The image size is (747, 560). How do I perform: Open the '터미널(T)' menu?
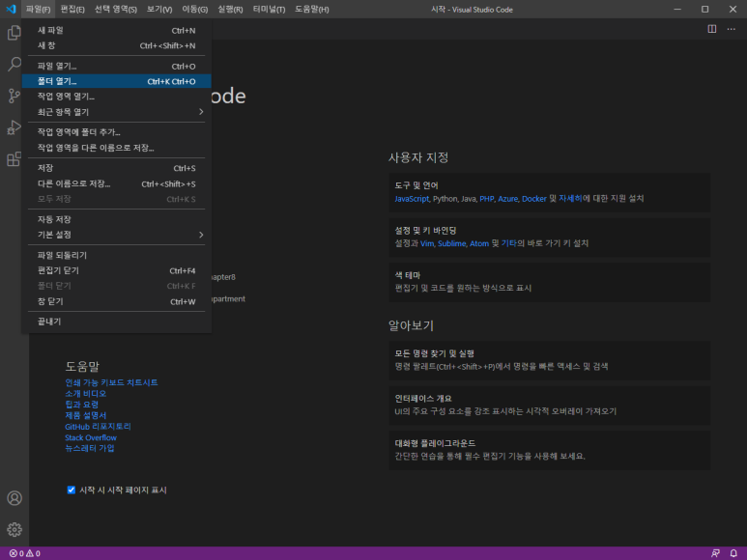[269, 9]
